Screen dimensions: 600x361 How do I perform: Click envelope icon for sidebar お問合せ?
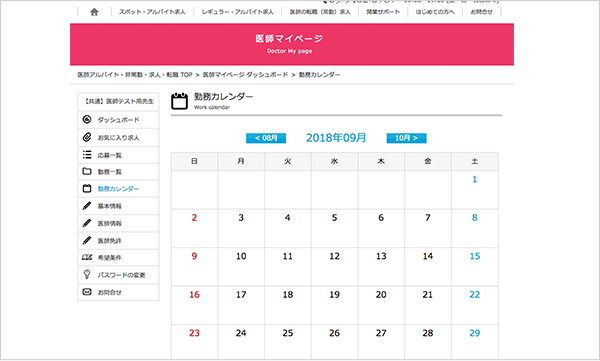[87, 292]
